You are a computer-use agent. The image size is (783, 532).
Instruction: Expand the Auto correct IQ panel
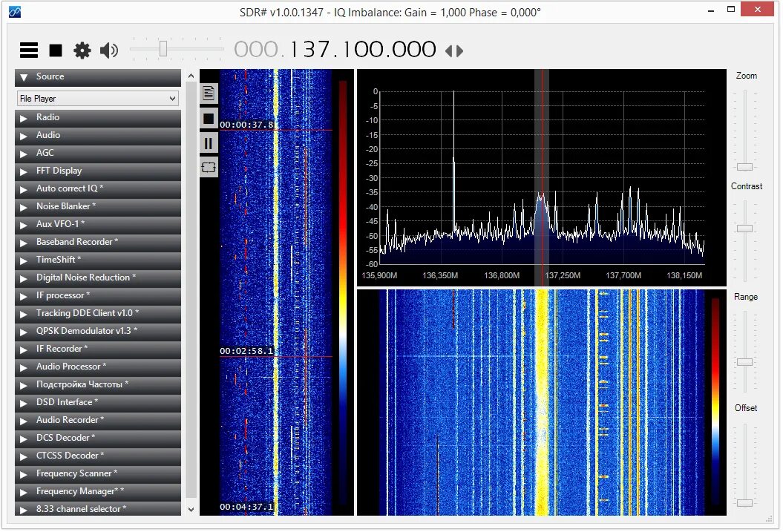(98, 188)
